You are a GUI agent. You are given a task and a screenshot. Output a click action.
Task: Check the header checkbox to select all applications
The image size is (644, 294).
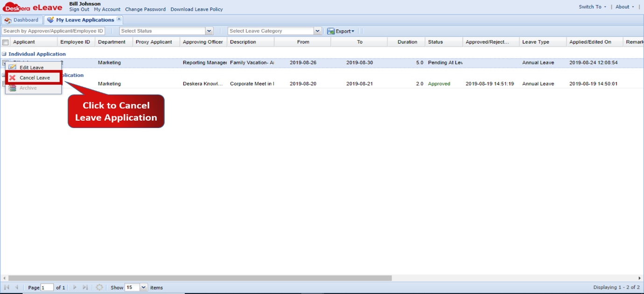(5, 42)
